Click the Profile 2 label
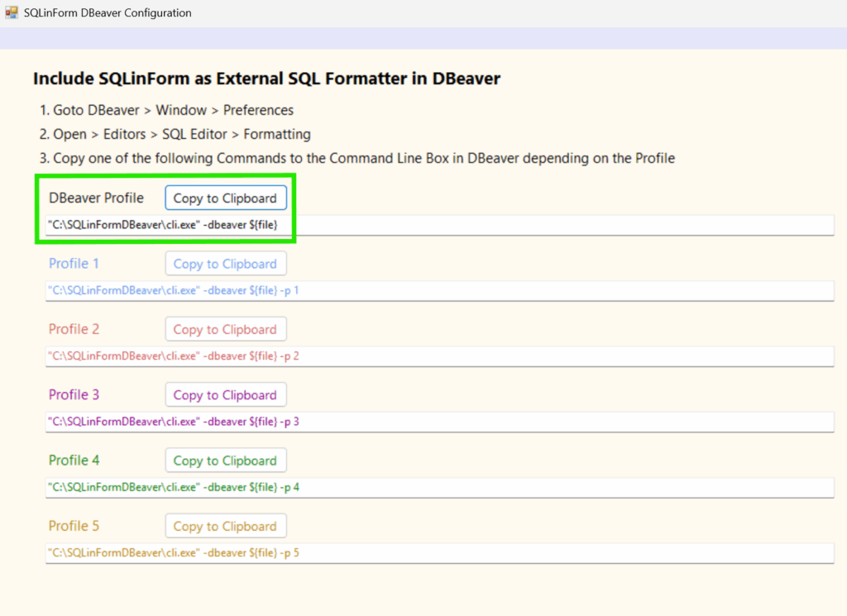The image size is (847, 616). coord(74,328)
